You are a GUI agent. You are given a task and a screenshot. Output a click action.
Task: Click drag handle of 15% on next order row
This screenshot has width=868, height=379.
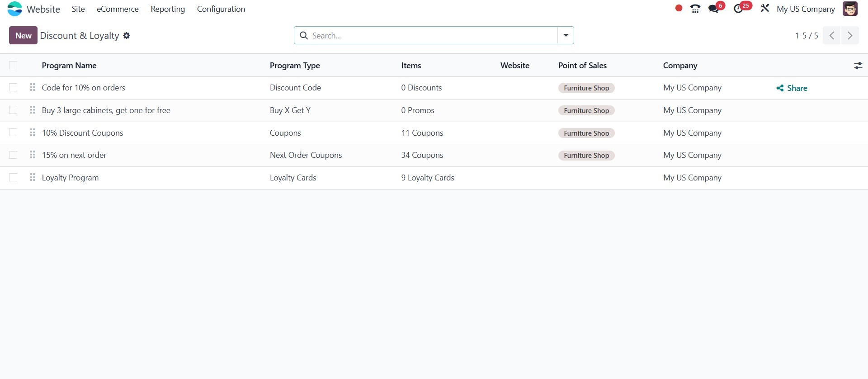coord(33,155)
